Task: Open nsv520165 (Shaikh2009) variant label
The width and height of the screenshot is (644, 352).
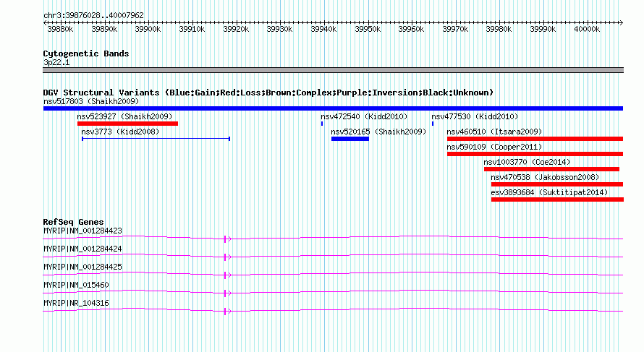Action: tap(378, 132)
